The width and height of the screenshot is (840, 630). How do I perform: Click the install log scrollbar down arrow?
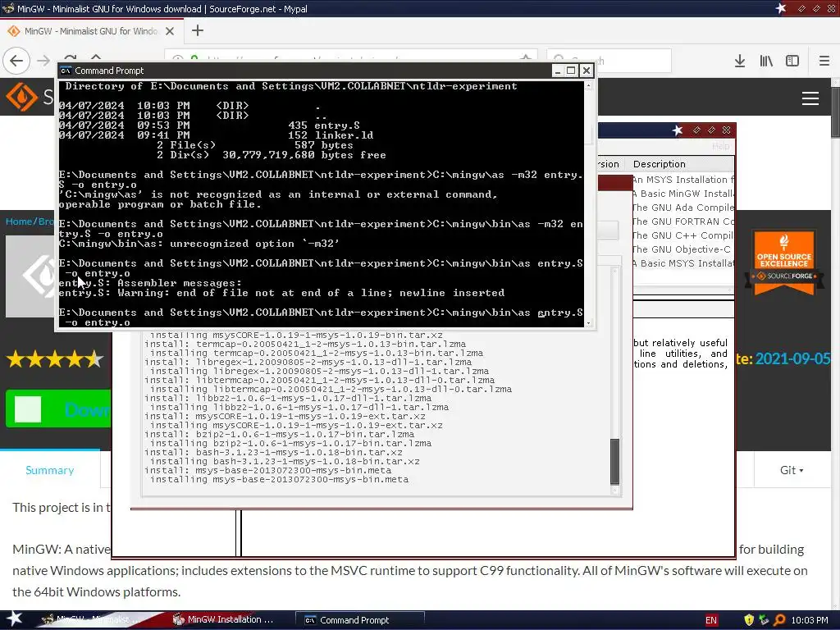tap(615, 490)
